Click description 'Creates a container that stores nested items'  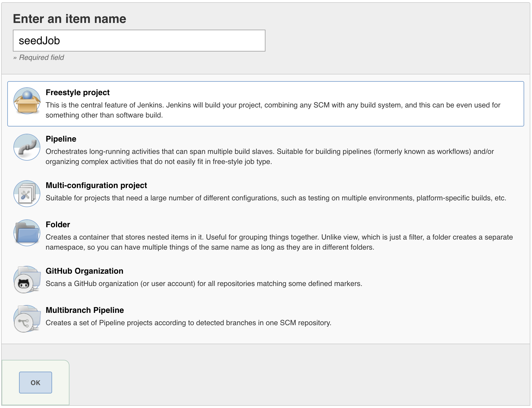[x=279, y=242]
